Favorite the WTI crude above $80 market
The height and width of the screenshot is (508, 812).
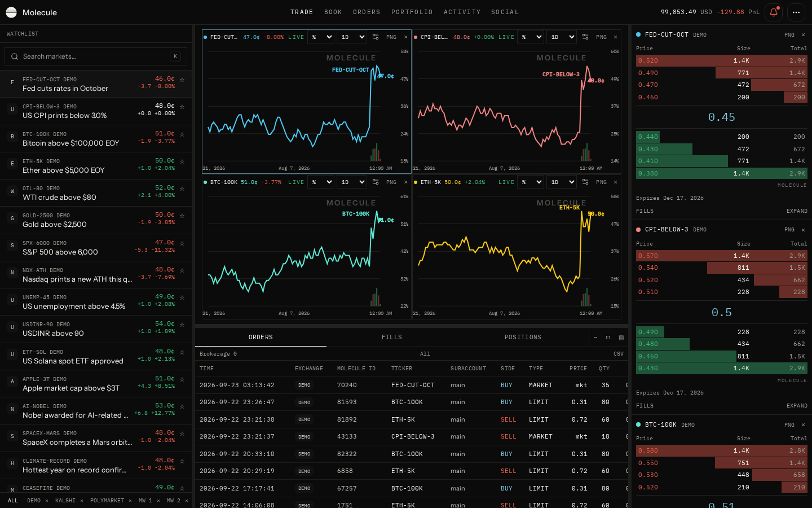(x=182, y=189)
